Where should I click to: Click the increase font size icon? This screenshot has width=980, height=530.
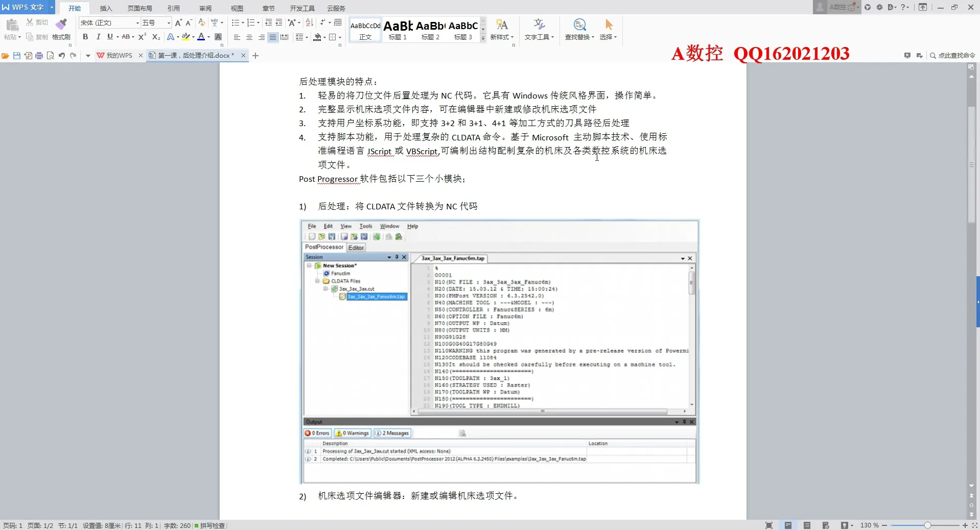click(x=178, y=22)
